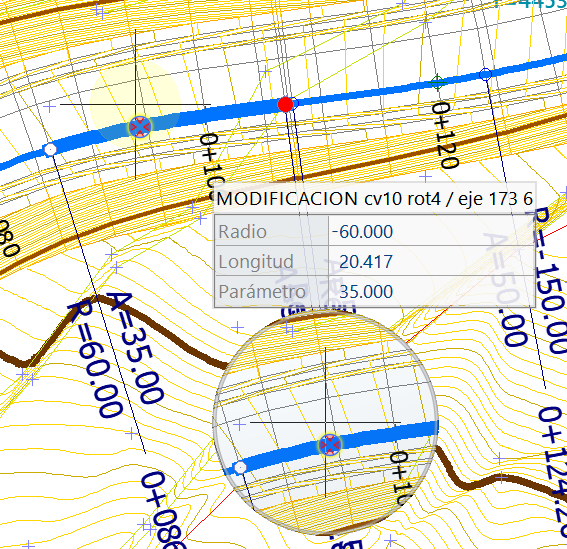This screenshot has height=549, width=567.
Task: Click the white node inside the magnifier lens
Action: [240, 468]
